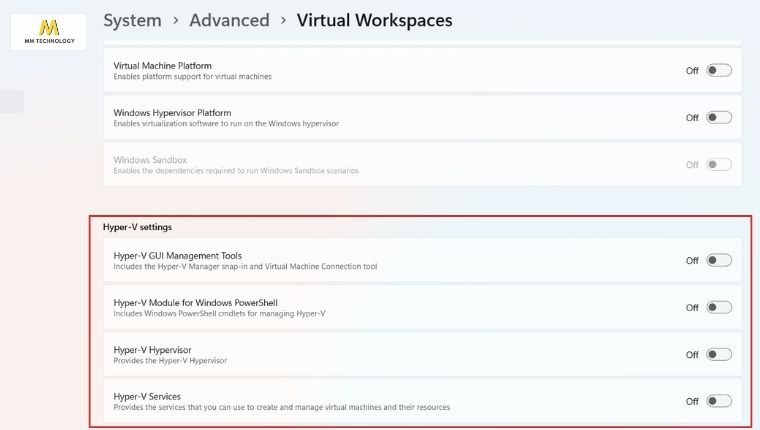Click the Hyper-V Services label
The image size is (760, 430).
tap(147, 396)
